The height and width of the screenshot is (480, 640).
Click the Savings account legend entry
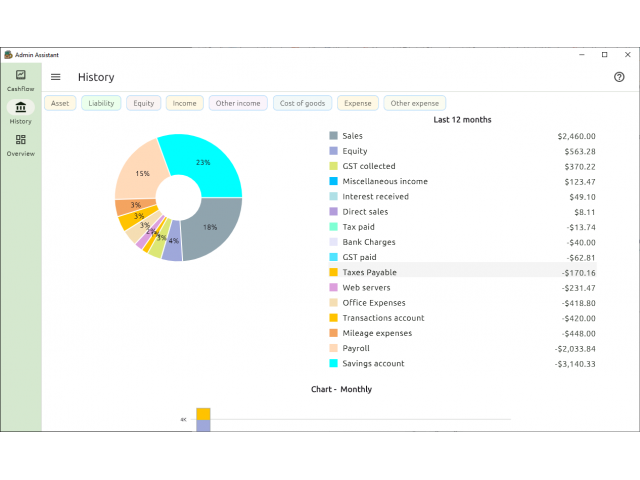tap(373, 364)
